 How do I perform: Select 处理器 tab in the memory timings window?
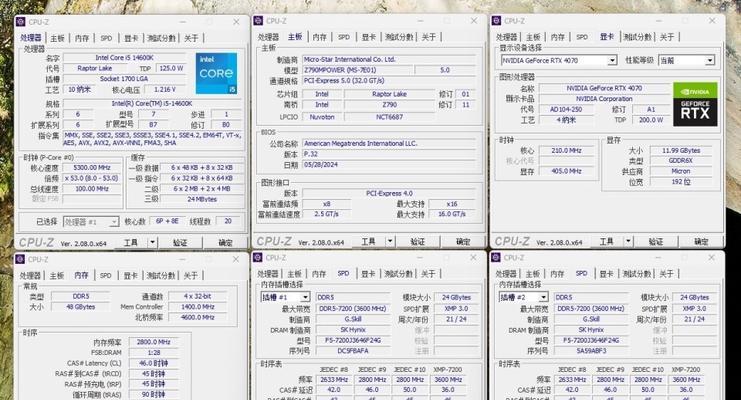point(30,276)
